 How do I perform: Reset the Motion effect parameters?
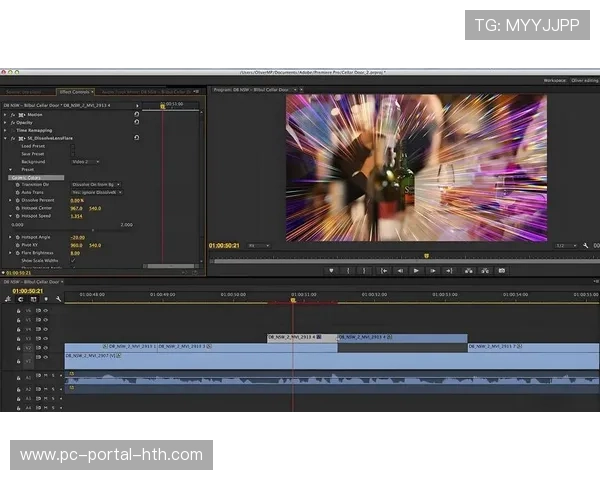tap(136, 115)
